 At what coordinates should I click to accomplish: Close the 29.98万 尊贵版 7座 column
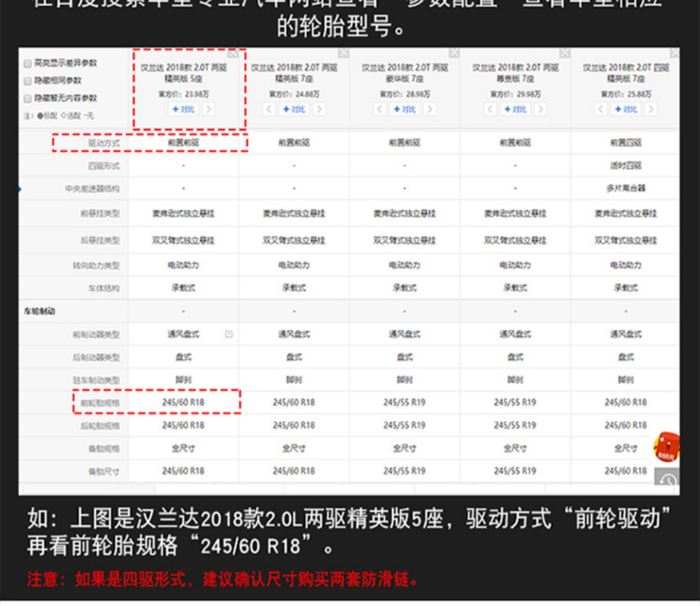pyautogui.click(x=565, y=53)
